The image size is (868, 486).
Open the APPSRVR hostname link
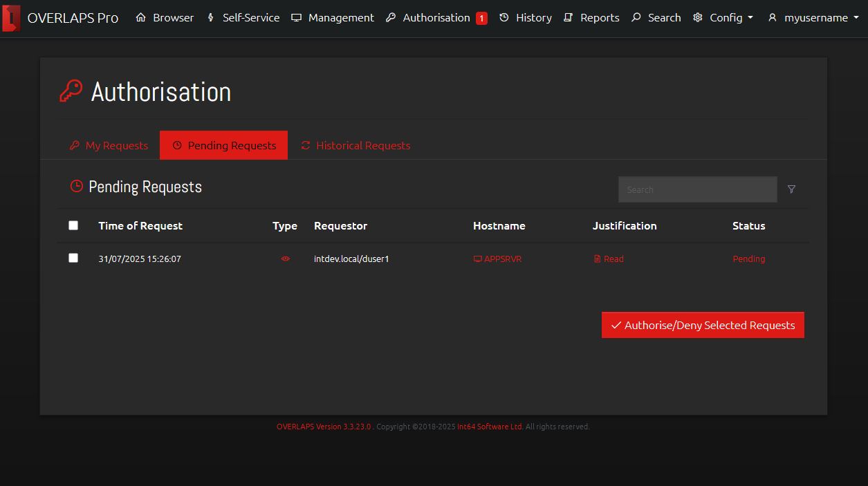coord(497,259)
